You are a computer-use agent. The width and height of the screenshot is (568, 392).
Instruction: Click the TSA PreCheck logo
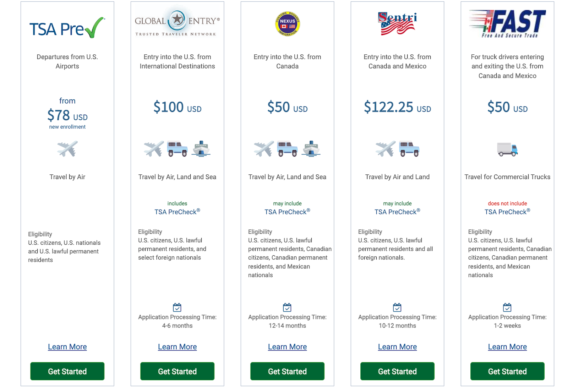[67, 28]
